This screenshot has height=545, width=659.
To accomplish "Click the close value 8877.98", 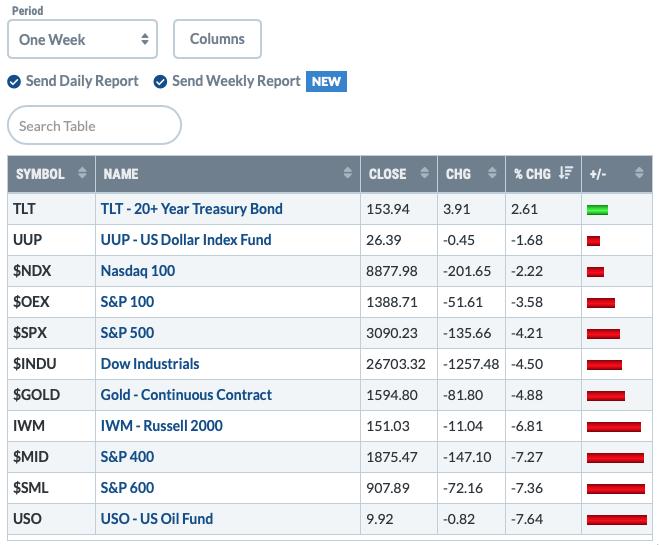I will coord(392,271).
